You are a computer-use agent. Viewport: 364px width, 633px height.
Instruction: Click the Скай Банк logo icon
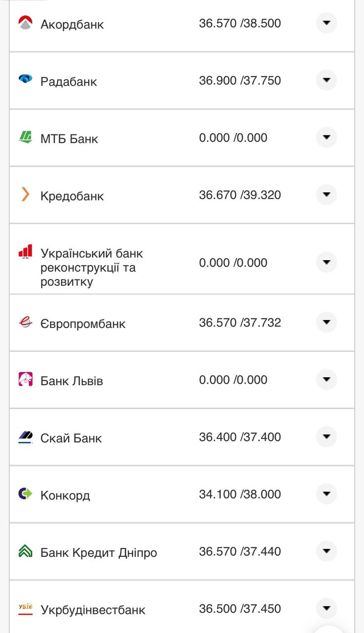(25, 437)
